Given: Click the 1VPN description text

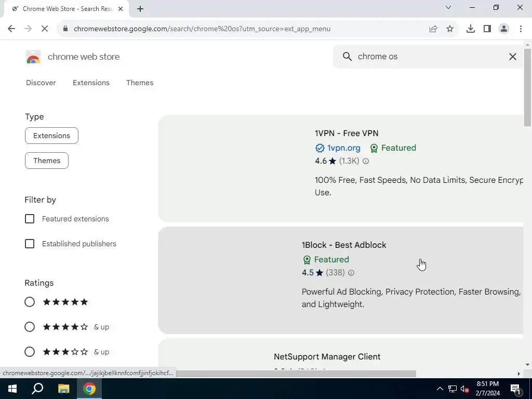Looking at the screenshot, I should pyautogui.click(x=419, y=187).
